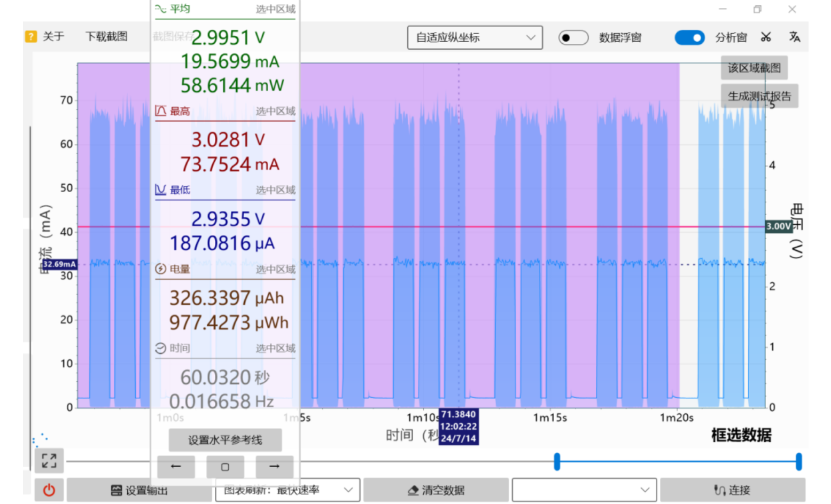The width and height of the screenshot is (831, 504).
Task: Click the average power 58.6144 mW value
Action: (x=232, y=85)
